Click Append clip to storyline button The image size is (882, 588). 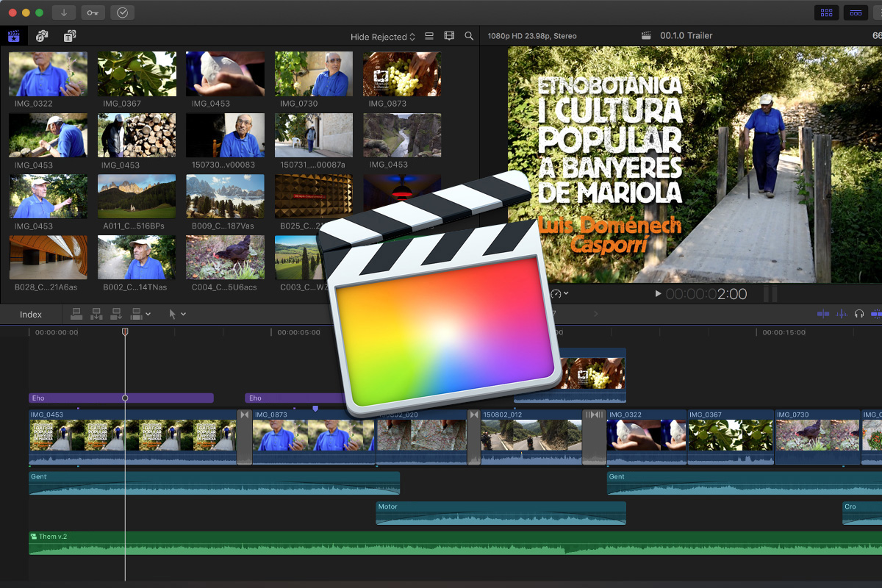coord(116,314)
